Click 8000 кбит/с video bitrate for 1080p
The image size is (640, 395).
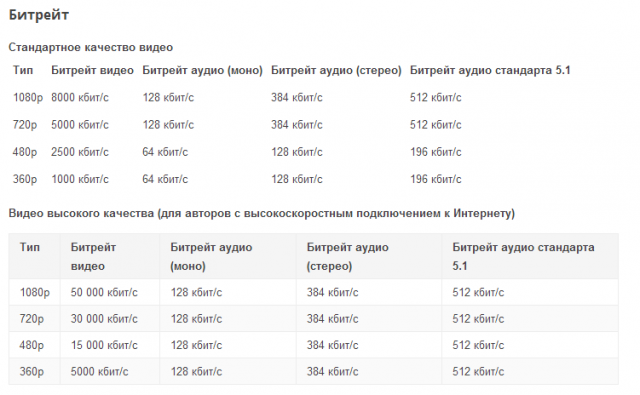click(x=80, y=98)
